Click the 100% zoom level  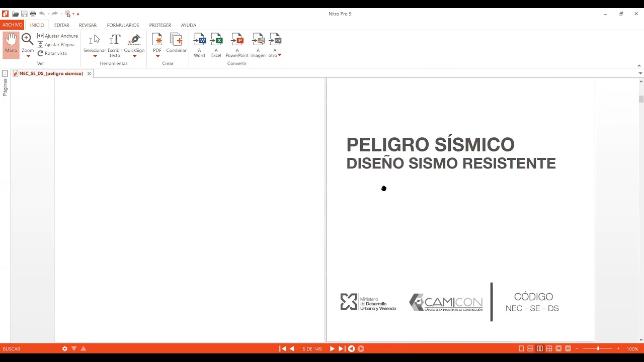632,349
